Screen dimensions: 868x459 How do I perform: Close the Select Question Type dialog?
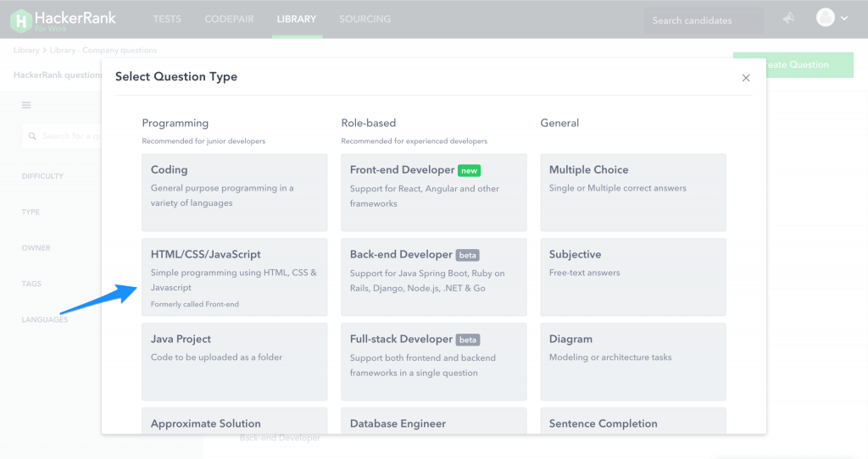point(746,78)
